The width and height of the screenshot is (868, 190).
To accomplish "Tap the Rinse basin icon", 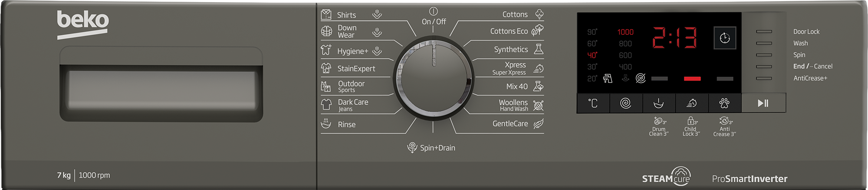I will (x=326, y=124).
